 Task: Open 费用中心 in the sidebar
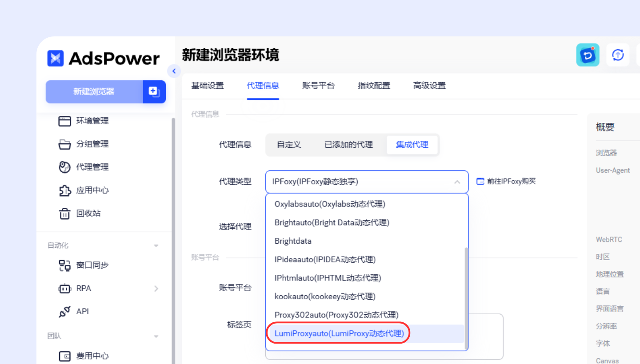point(92,356)
